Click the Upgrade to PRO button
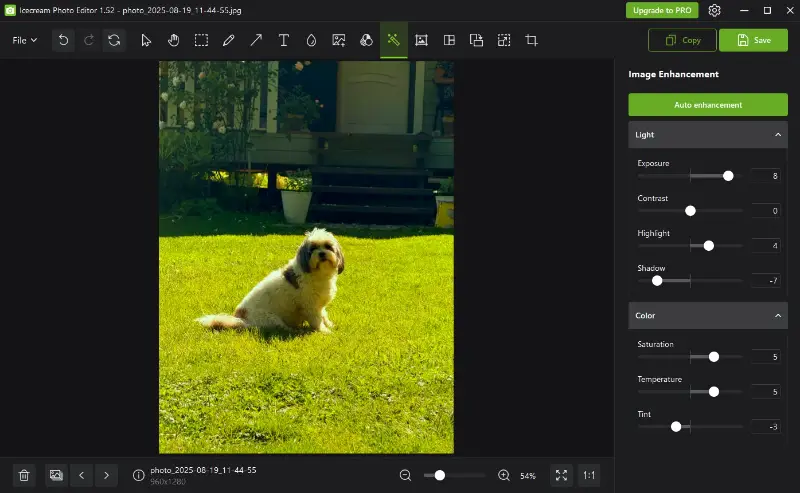Viewport: 800px width, 493px height. (x=662, y=10)
